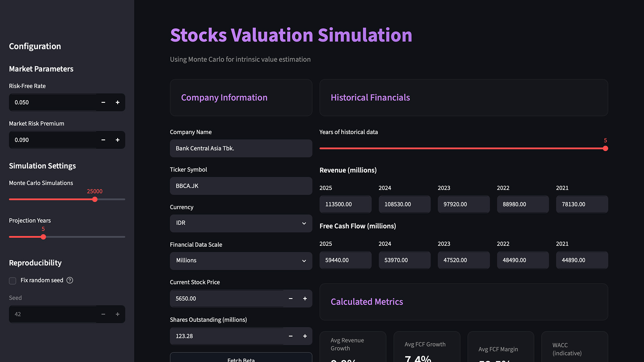The width and height of the screenshot is (644, 362).
Task: Increase Current Stock Price with plus button
Action: tap(305, 299)
